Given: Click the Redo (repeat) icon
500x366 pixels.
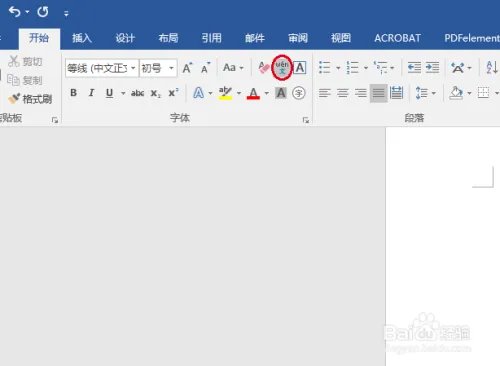Looking at the screenshot, I should pos(43,12).
